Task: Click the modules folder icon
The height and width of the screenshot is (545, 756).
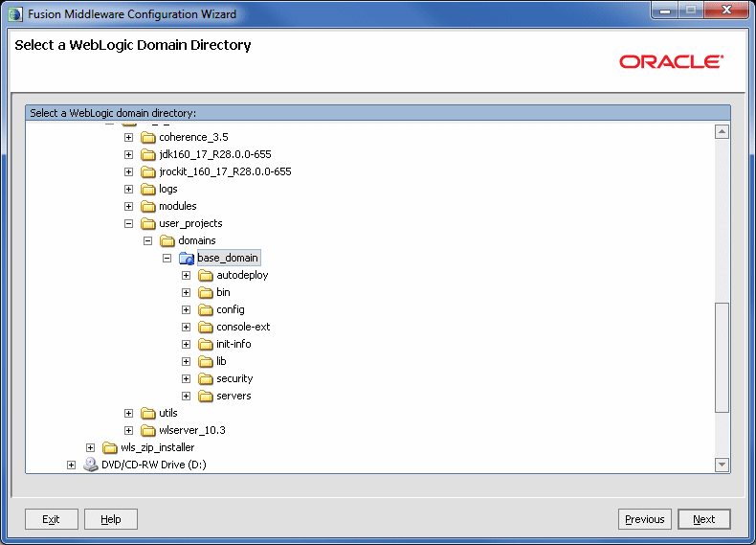Action: (148, 207)
